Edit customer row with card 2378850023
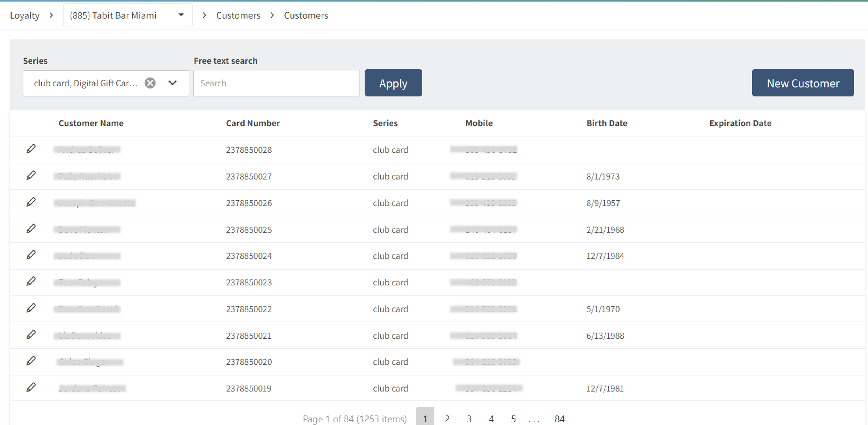 point(31,282)
